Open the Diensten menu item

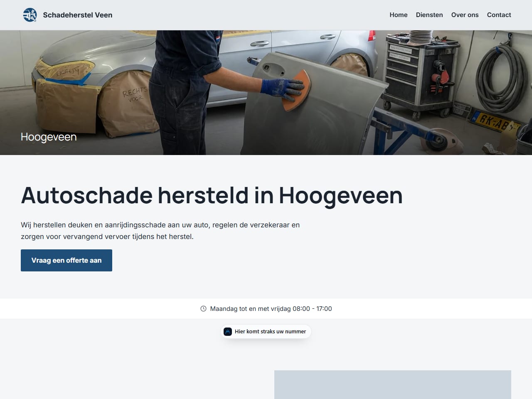(429, 15)
